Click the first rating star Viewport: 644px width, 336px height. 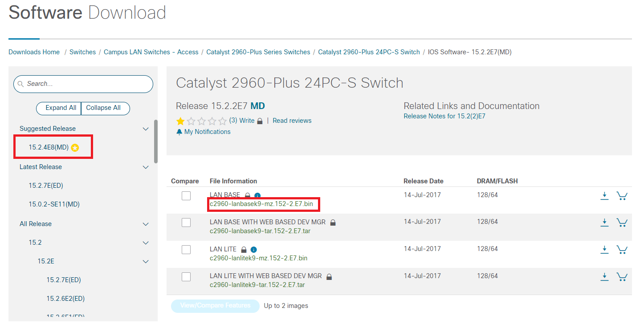coord(180,121)
